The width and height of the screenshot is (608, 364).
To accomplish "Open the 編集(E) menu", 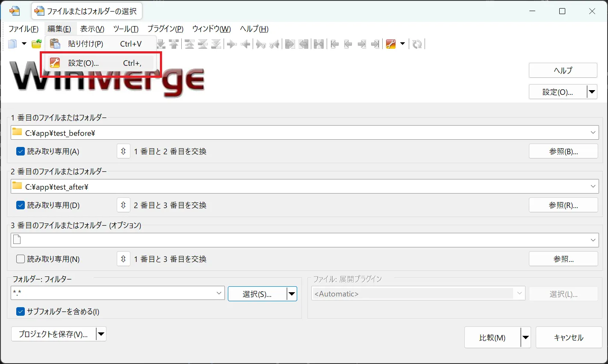I will click(59, 29).
